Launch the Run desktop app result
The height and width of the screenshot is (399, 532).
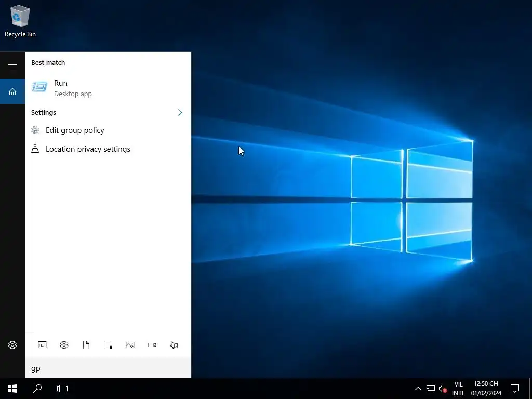pyautogui.click(x=108, y=88)
